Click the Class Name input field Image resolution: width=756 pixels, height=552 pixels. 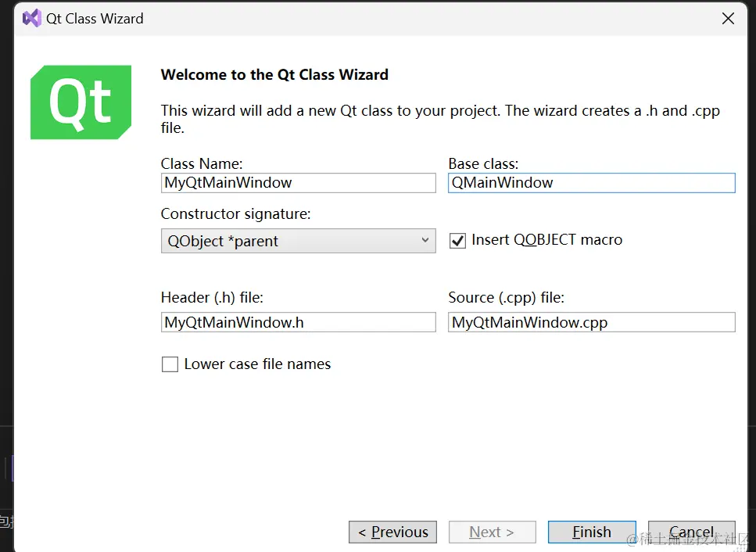pyautogui.click(x=299, y=183)
